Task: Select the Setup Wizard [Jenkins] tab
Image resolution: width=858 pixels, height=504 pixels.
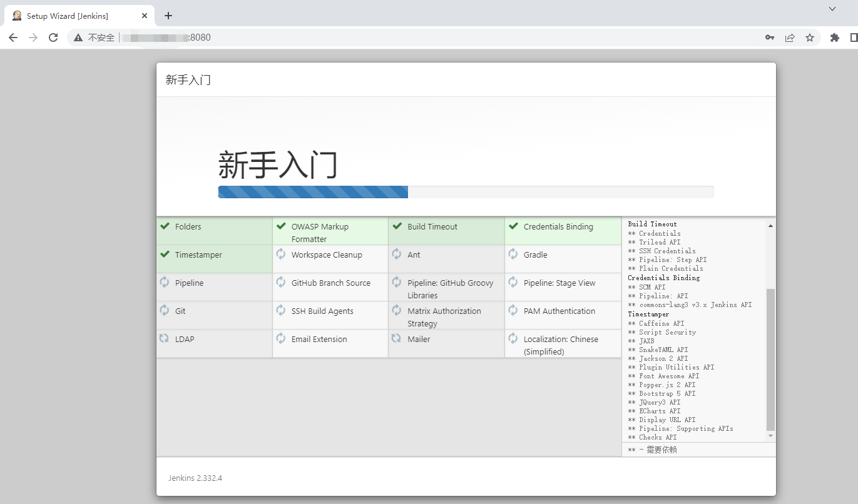Action: pyautogui.click(x=79, y=16)
